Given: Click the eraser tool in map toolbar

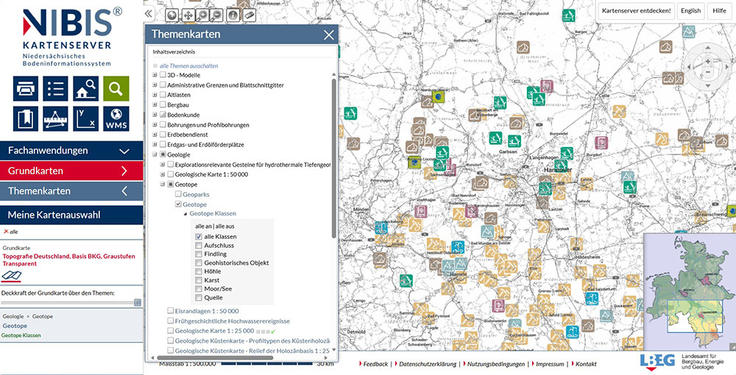Looking at the screenshot, I should (248, 15).
